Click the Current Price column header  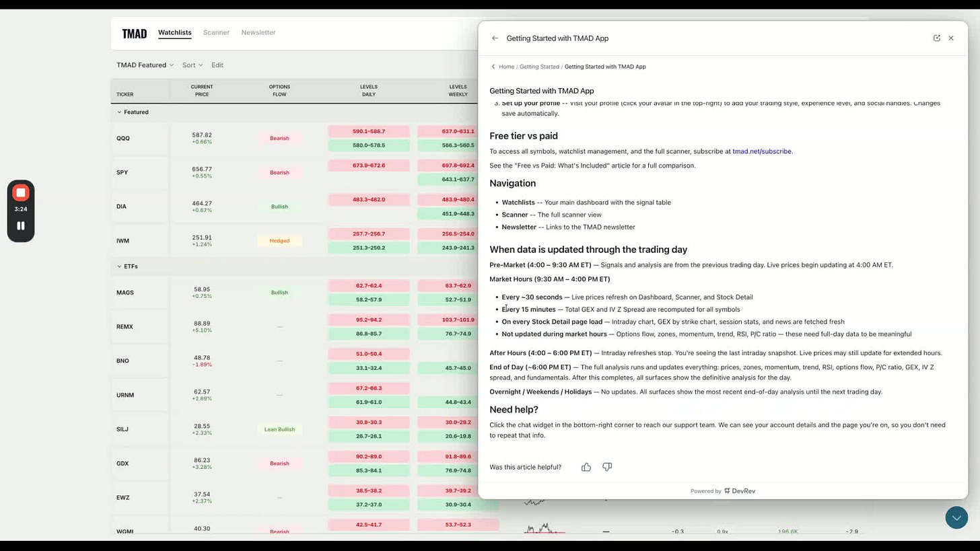pos(202,90)
